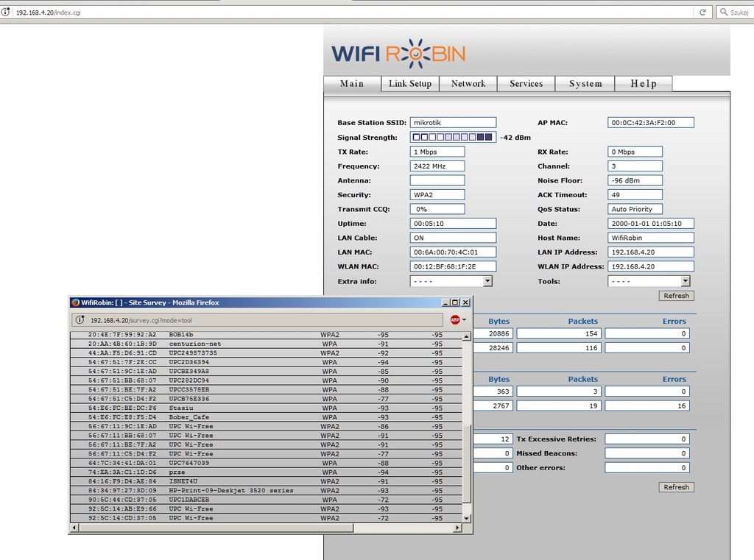The height and width of the screenshot is (560, 754).
Task: Click the search magnifier icon in the browser
Action: [724, 12]
